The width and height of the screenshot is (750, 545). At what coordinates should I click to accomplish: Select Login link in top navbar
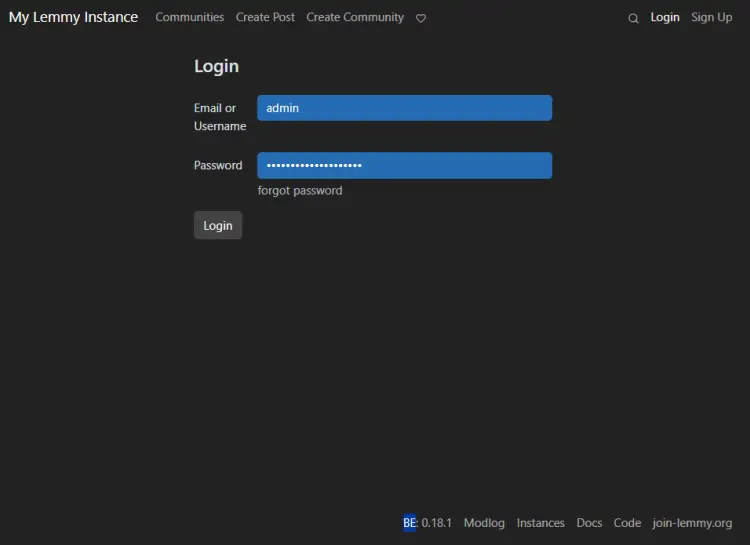point(665,17)
